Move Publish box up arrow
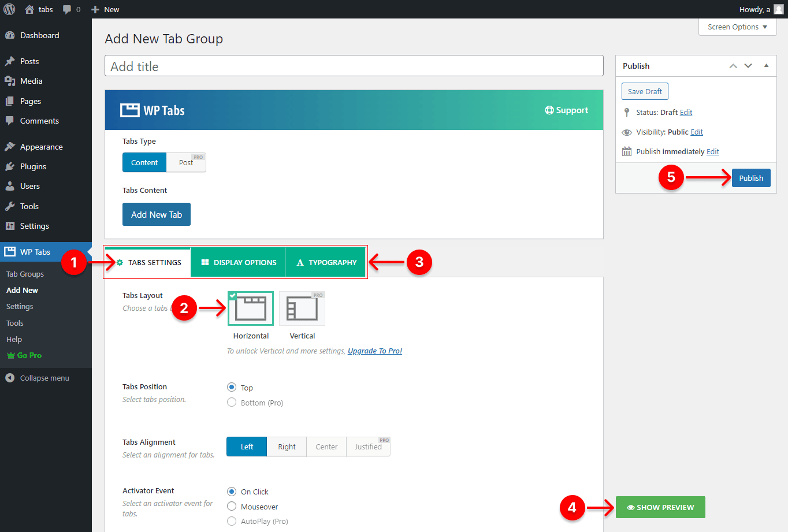The height and width of the screenshot is (532, 788). pos(733,66)
